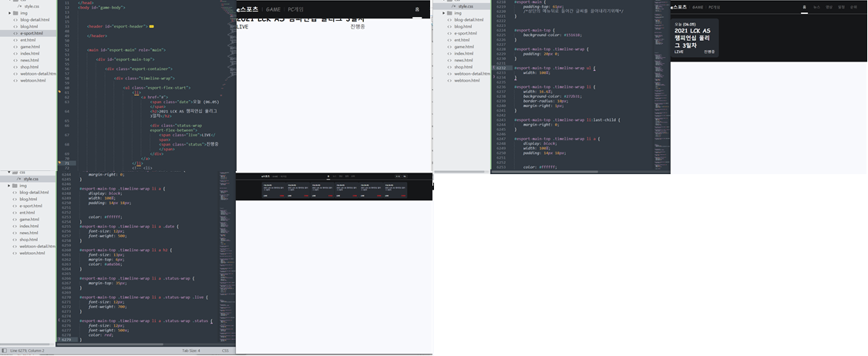Image resolution: width=868 pixels, height=356 pixels.
Task: Expand img folder in the sidebar above the status bar
Action: click(x=9, y=186)
